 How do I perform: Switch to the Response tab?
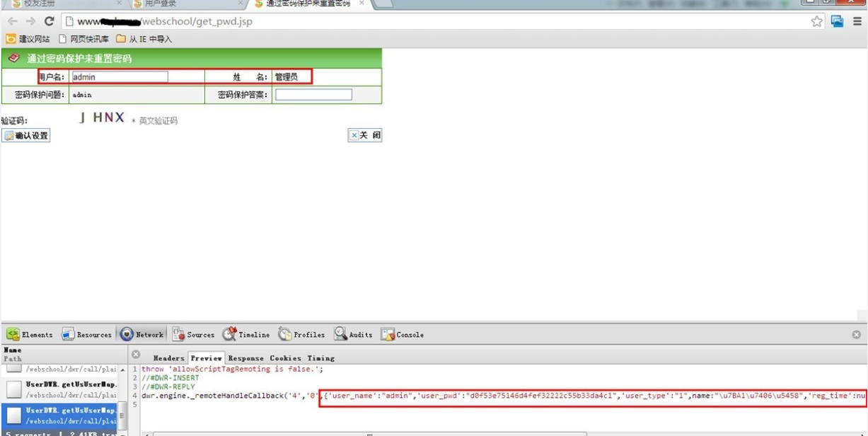coord(246,358)
